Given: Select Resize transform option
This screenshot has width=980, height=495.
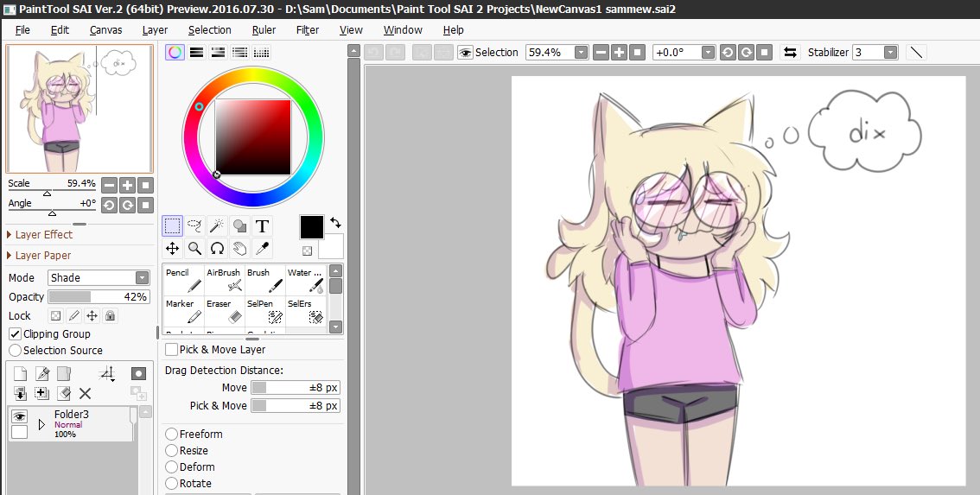Looking at the screenshot, I should [171, 450].
